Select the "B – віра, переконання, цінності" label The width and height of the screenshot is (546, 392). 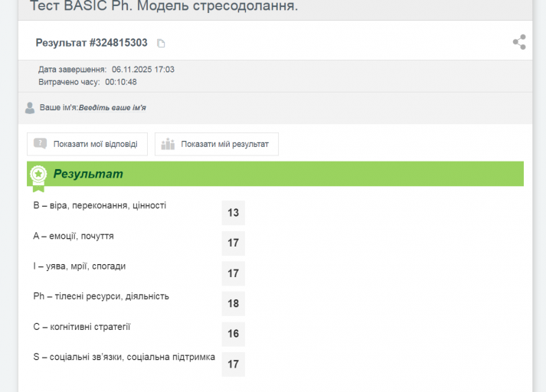pyautogui.click(x=100, y=206)
